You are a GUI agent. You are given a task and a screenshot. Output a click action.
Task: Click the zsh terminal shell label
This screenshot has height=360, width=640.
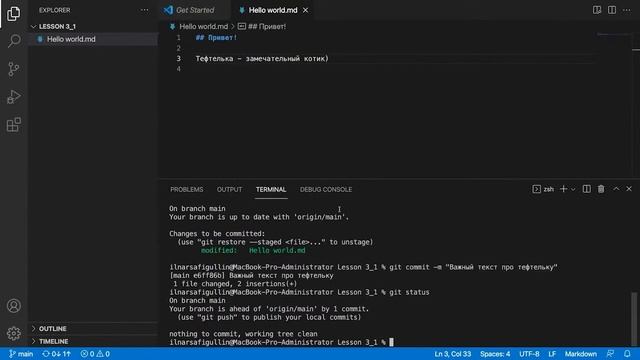tap(543, 189)
